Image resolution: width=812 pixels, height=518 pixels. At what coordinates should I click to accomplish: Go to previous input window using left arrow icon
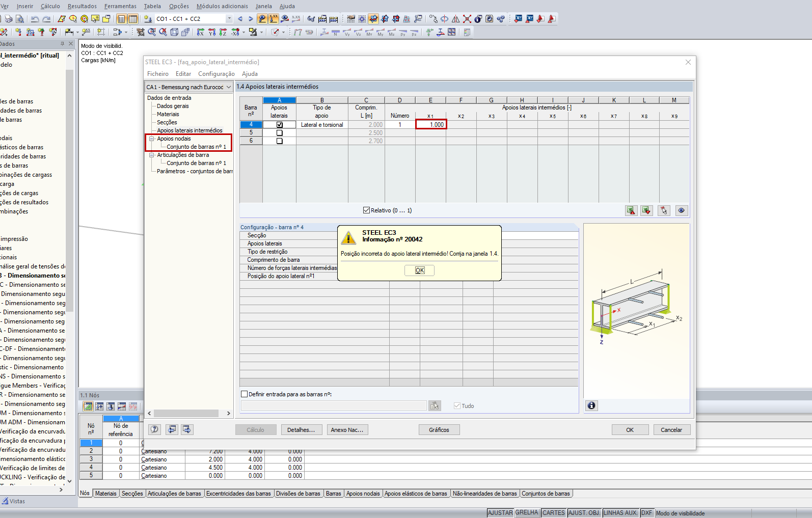[172, 429]
